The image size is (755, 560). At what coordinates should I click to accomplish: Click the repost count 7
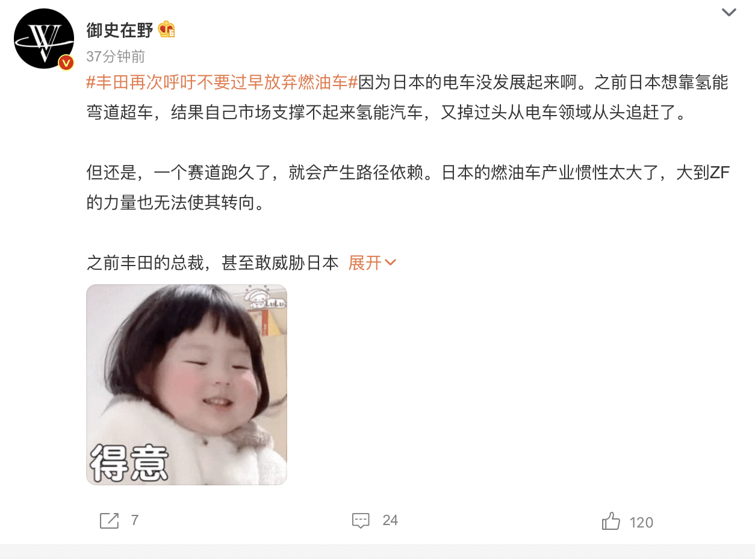tap(135, 520)
